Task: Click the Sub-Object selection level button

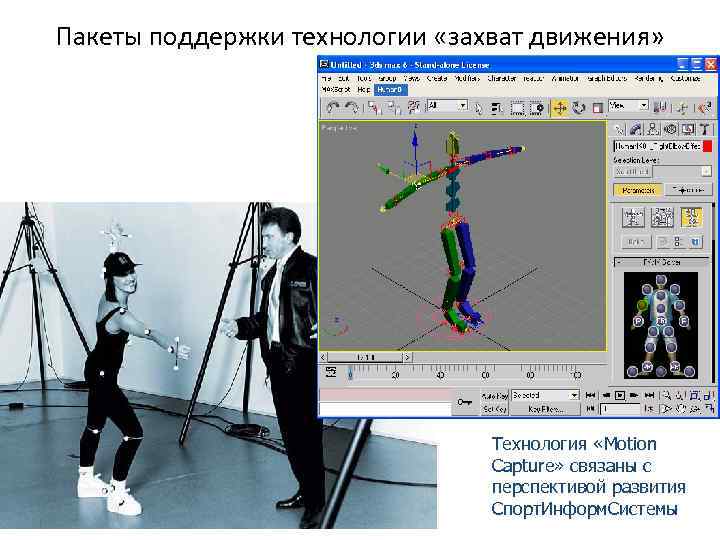Action: [632, 172]
